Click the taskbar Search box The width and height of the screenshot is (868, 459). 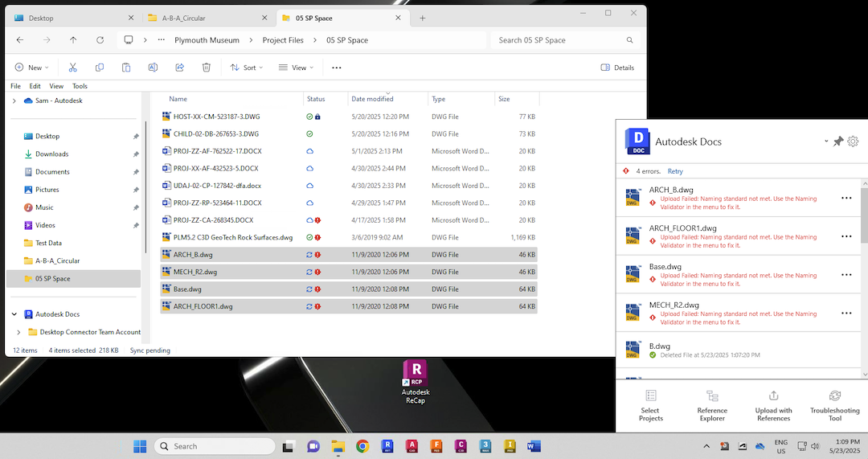tap(215, 446)
